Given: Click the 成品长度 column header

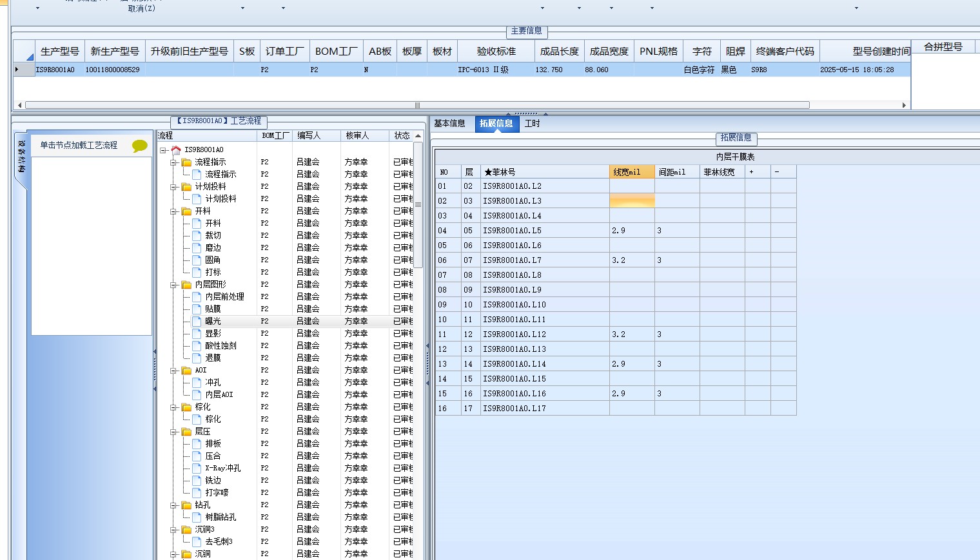Looking at the screenshot, I should [x=560, y=52].
